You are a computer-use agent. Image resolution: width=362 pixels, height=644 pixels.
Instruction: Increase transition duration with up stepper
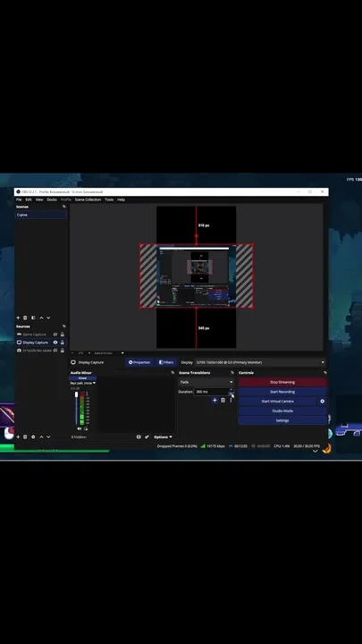point(232,390)
